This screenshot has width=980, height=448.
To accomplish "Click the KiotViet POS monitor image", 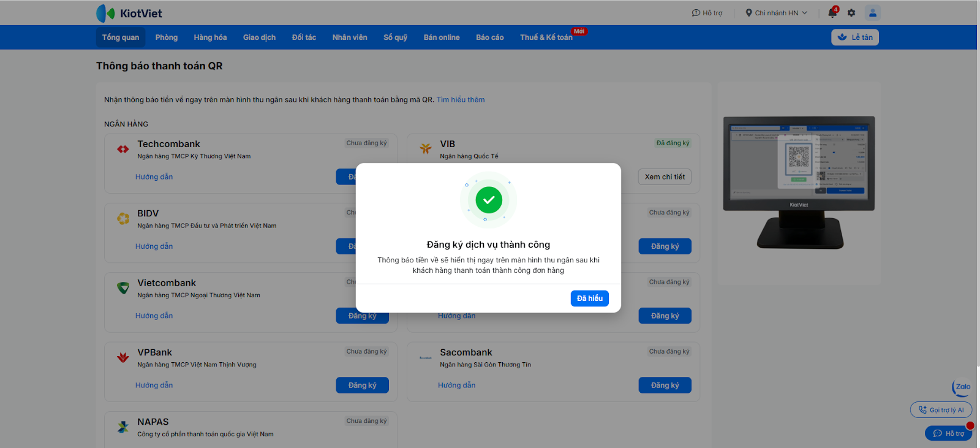I will click(799, 182).
